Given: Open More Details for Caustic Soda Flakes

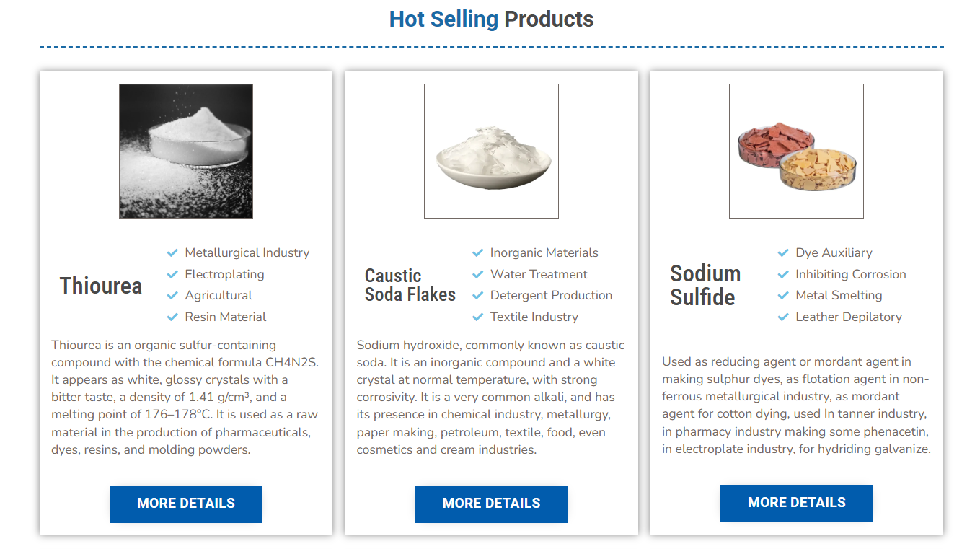Looking at the screenshot, I should tap(491, 504).
